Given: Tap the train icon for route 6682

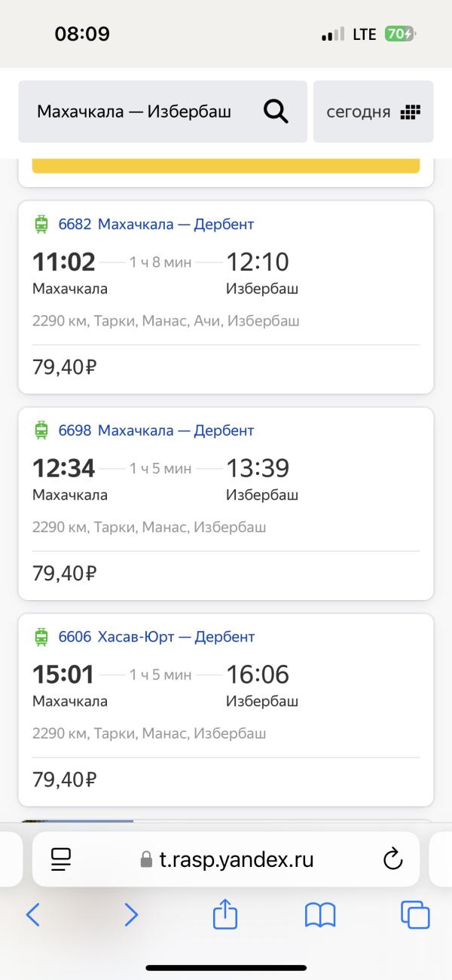Looking at the screenshot, I should pyautogui.click(x=41, y=224).
